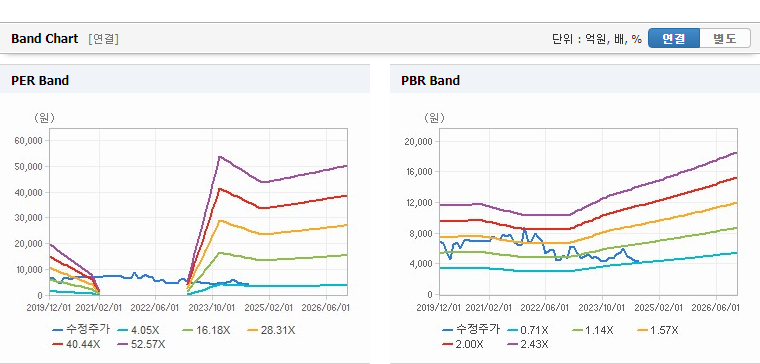Click the [연결] label beside Band Chart
Viewport: 760px width, 364px height.
point(103,39)
